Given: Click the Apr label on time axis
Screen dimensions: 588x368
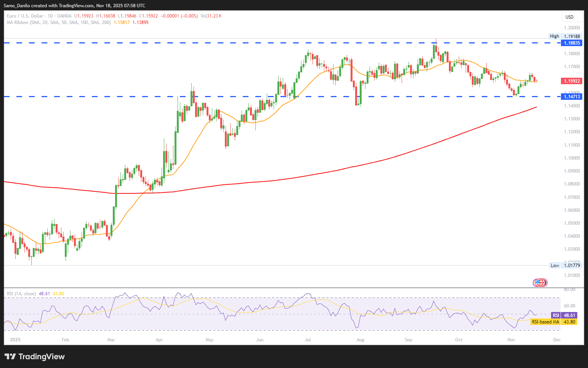Looking at the screenshot, I should coord(159,339).
